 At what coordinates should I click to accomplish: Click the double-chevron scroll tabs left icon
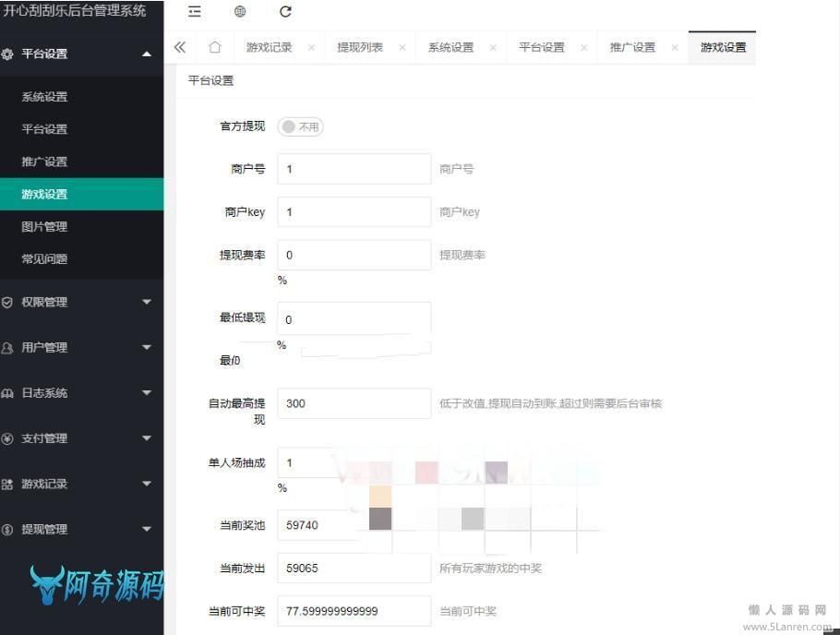[x=180, y=48]
